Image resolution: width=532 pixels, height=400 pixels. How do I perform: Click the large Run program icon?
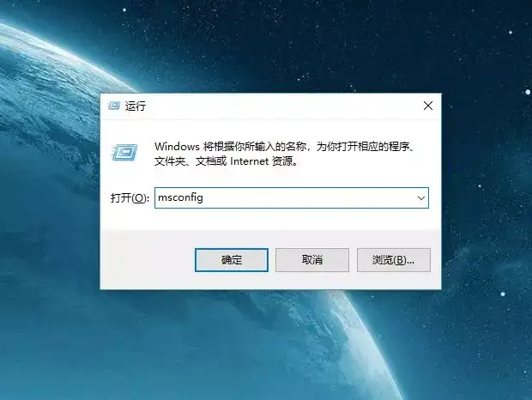[124, 153]
